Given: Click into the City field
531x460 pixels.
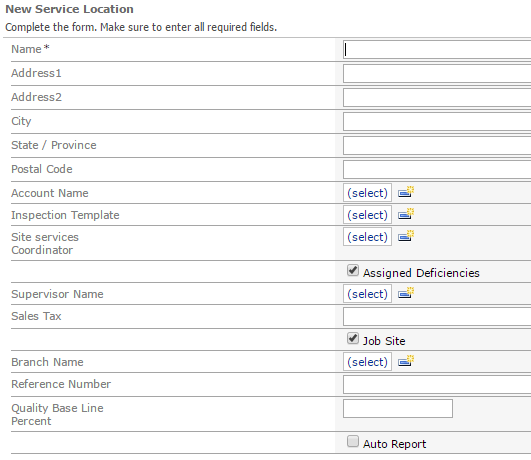Looking at the screenshot, I should coord(437,122).
